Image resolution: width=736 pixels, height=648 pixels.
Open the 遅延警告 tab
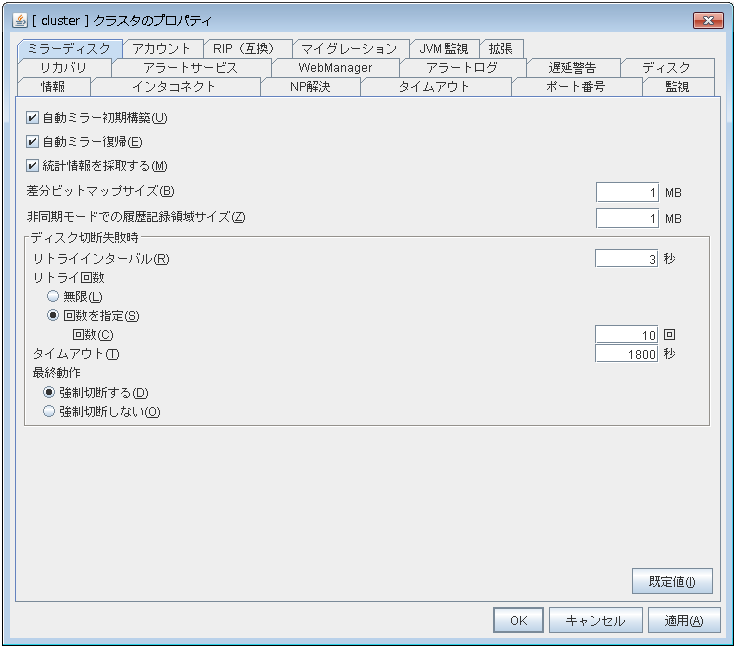point(573,68)
